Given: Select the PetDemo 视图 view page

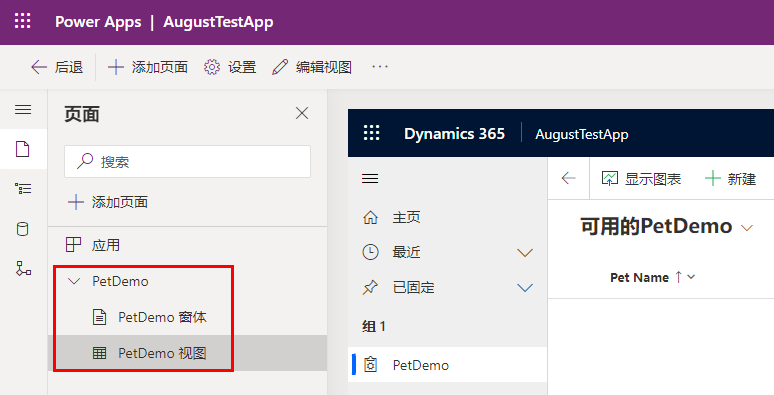Looking at the screenshot, I should [x=187, y=353].
